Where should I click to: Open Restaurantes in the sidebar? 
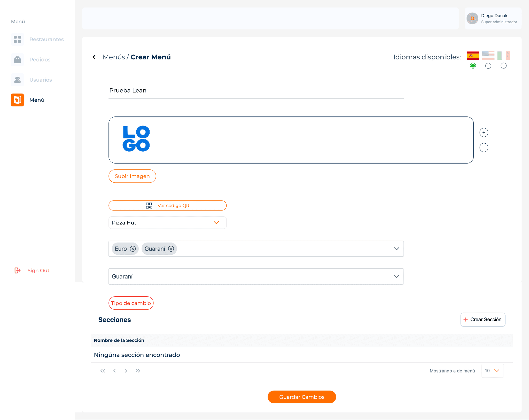46,40
